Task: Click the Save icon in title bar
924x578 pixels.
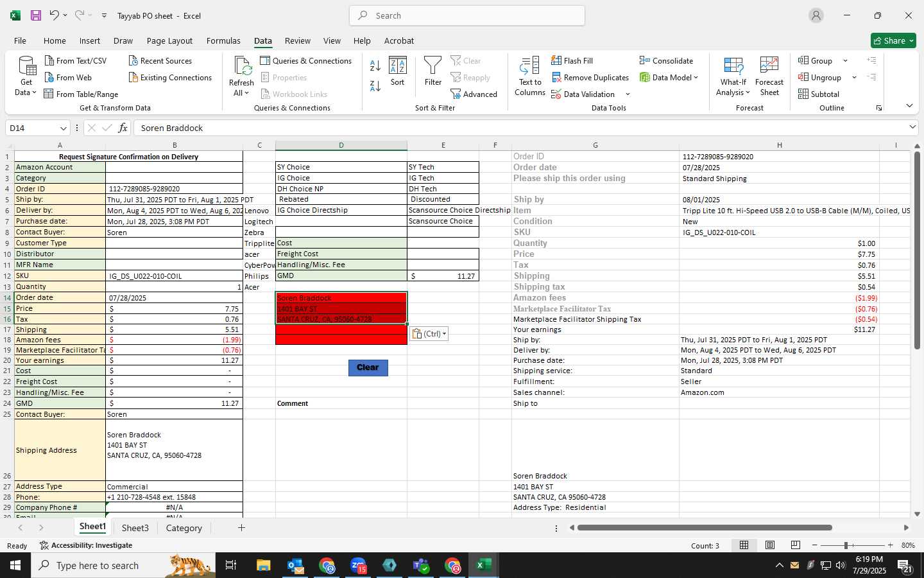Action: (x=36, y=15)
